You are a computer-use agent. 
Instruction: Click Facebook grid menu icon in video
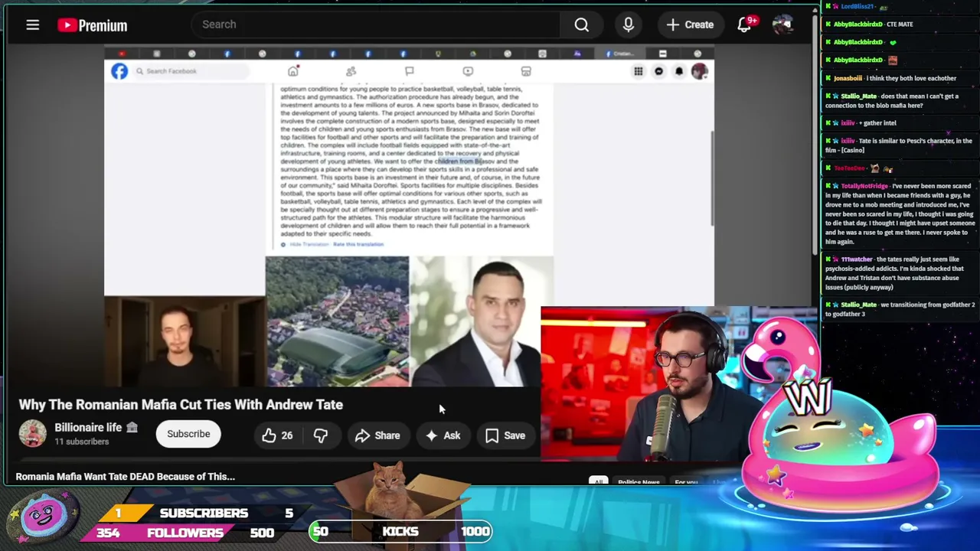click(638, 71)
